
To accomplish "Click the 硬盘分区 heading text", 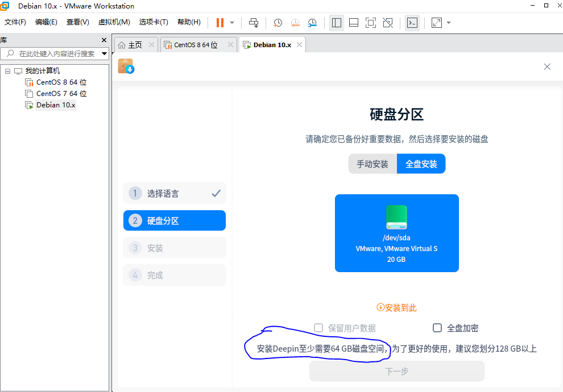I will point(397,115).
